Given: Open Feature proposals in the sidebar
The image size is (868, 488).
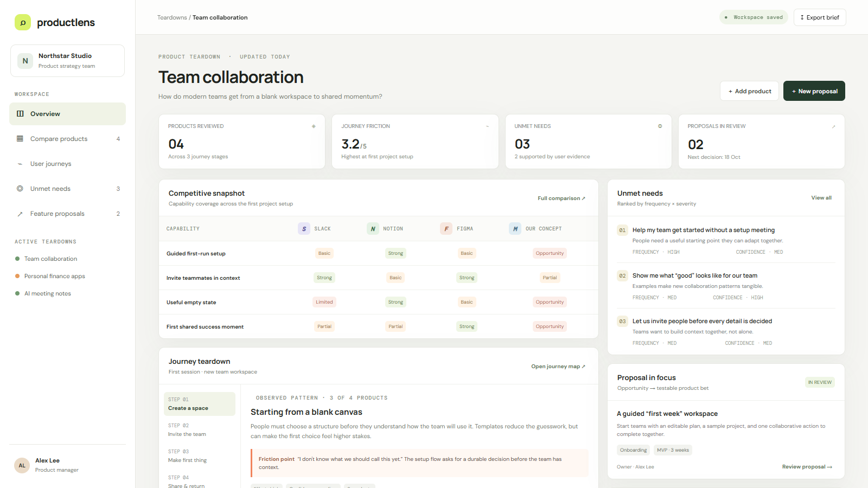Looking at the screenshot, I should pyautogui.click(x=67, y=214).
